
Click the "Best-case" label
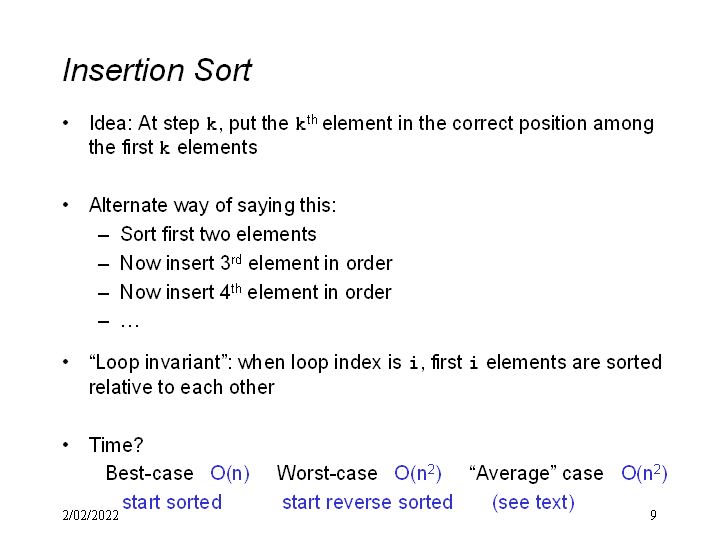tap(150, 473)
